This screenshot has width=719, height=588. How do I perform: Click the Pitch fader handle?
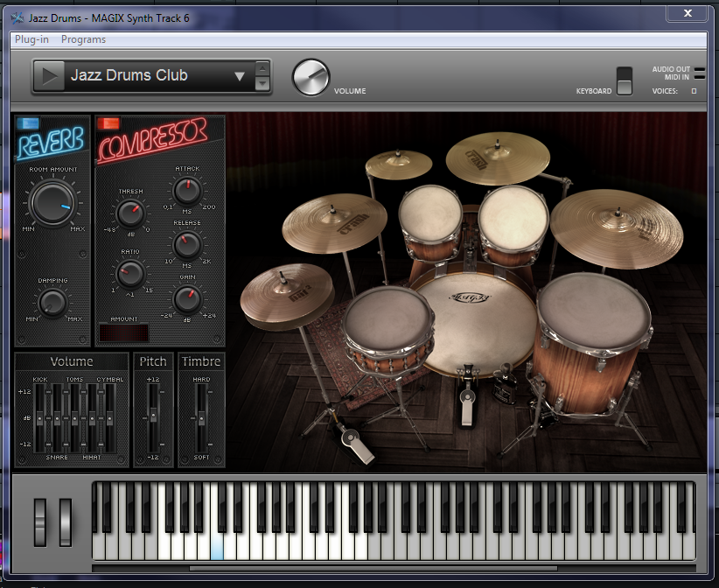tap(153, 416)
